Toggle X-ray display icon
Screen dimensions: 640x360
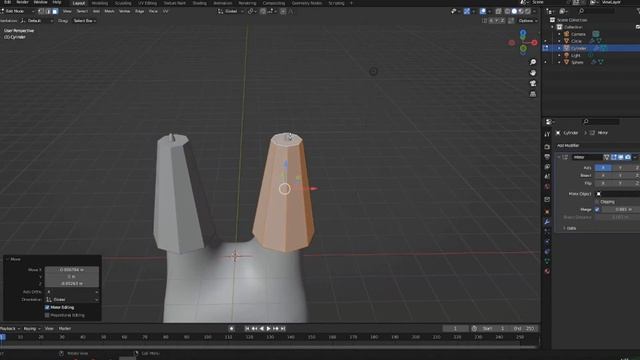pos(498,11)
